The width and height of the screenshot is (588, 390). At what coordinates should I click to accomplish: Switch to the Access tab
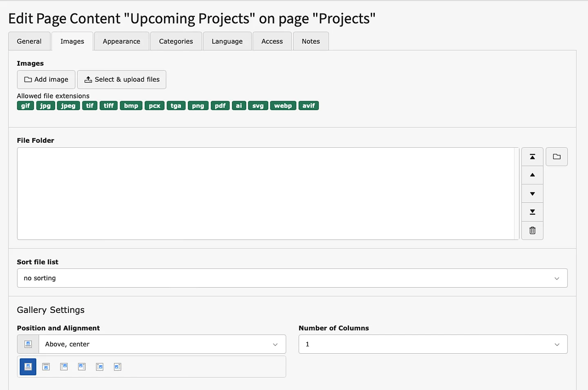pyautogui.click(x=272, y=41)
